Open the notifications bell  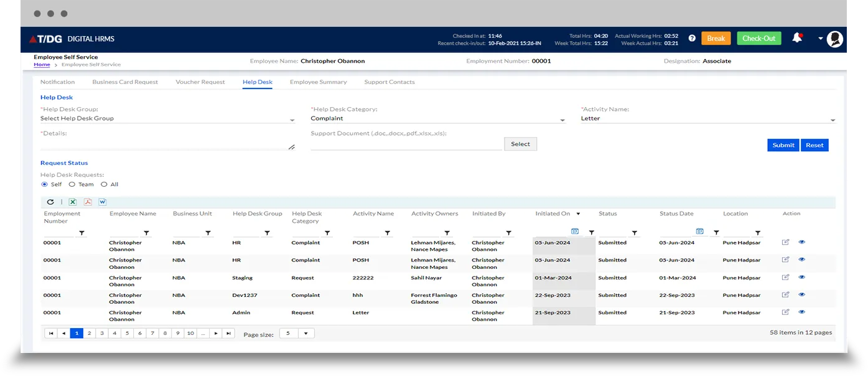(796, 38)
